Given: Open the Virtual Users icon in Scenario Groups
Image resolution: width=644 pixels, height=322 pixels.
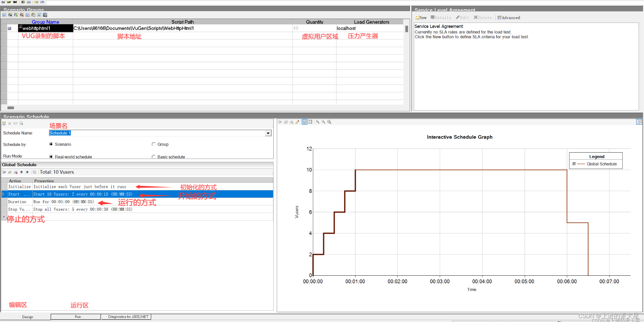Looking at the screenshot, I should [10, 15].
